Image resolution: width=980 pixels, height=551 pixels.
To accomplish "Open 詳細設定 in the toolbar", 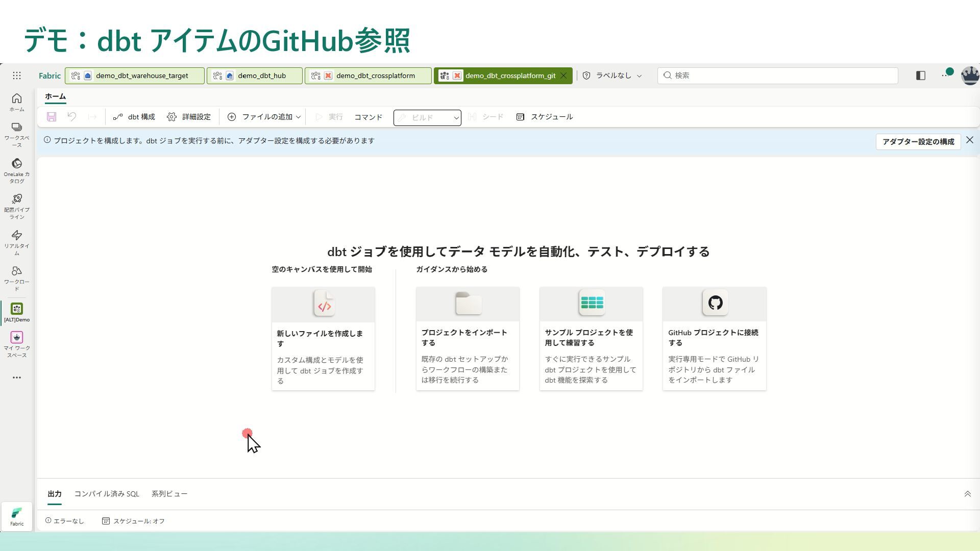I will [188, 117].
